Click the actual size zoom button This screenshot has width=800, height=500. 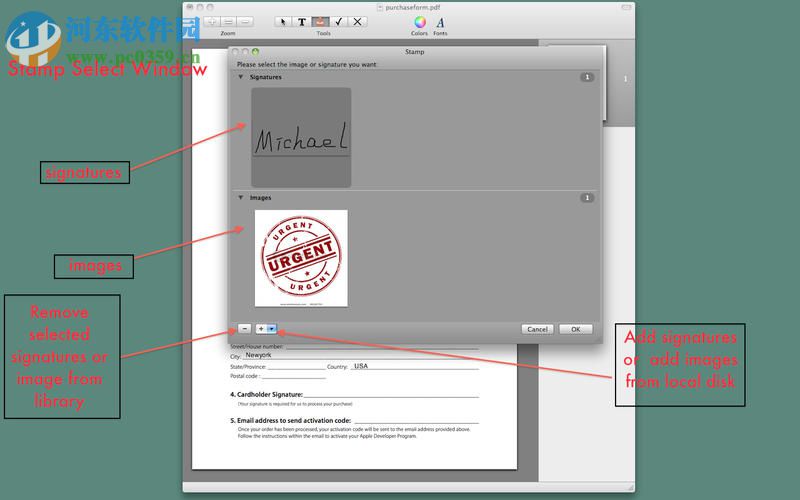[229, 21]
